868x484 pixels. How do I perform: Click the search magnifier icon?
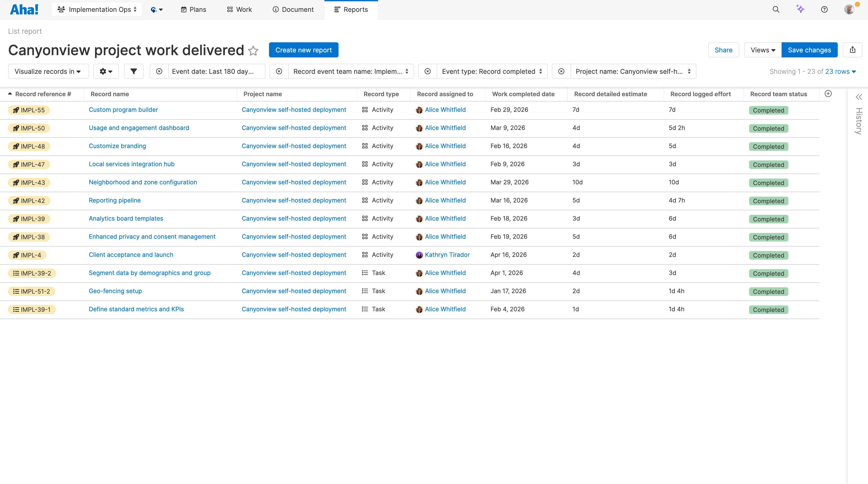point(776,9)
